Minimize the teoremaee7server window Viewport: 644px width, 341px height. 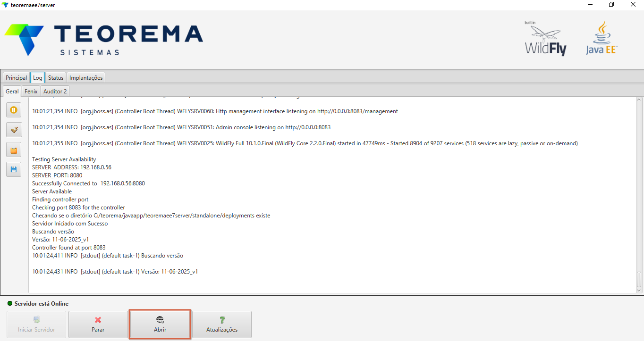(590, 5)
